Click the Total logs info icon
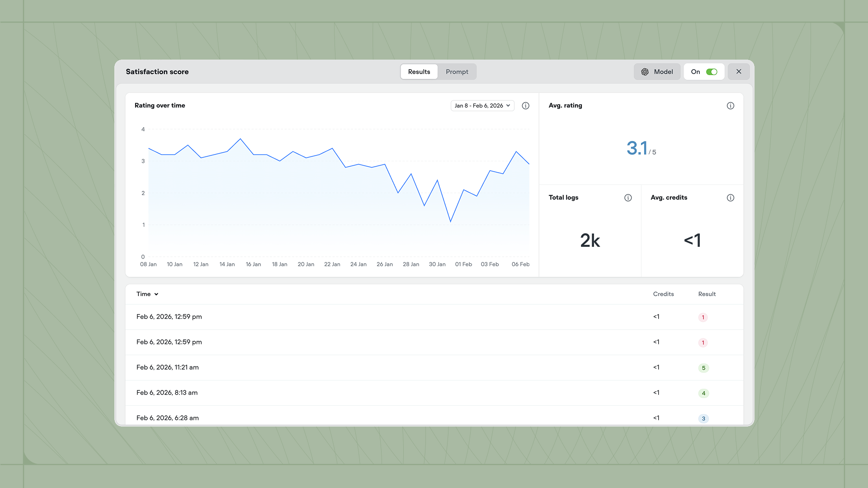Screen dimensions: 868x488 (628, 198)
